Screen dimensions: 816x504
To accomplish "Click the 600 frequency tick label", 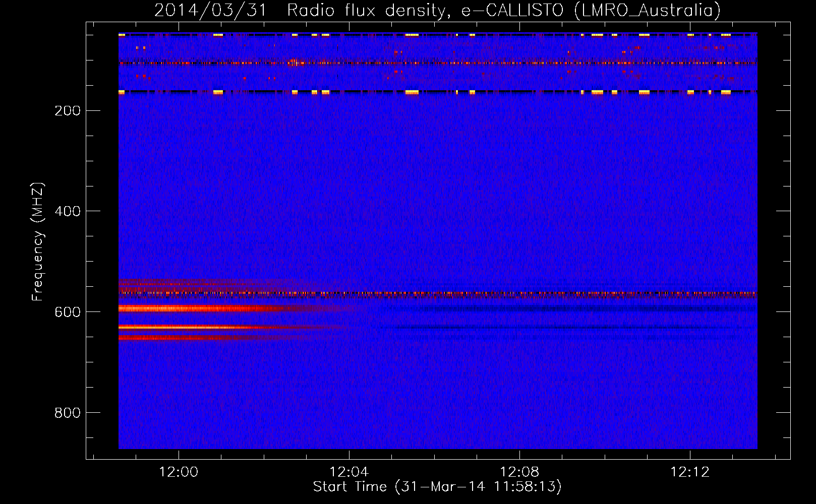I will tap(68, 312).
